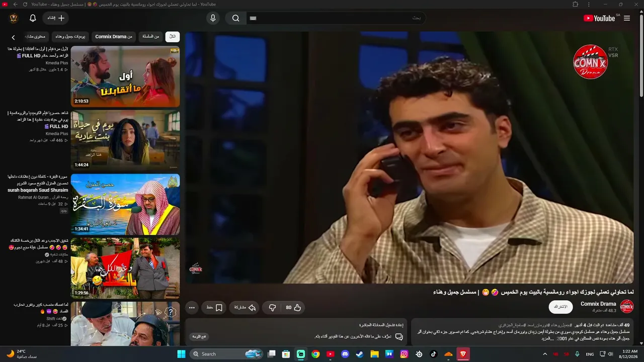Screen dimensions: 644x362
Task: Open the سورة البقرة video thumbnail
Action: click(x=125, y=204)
